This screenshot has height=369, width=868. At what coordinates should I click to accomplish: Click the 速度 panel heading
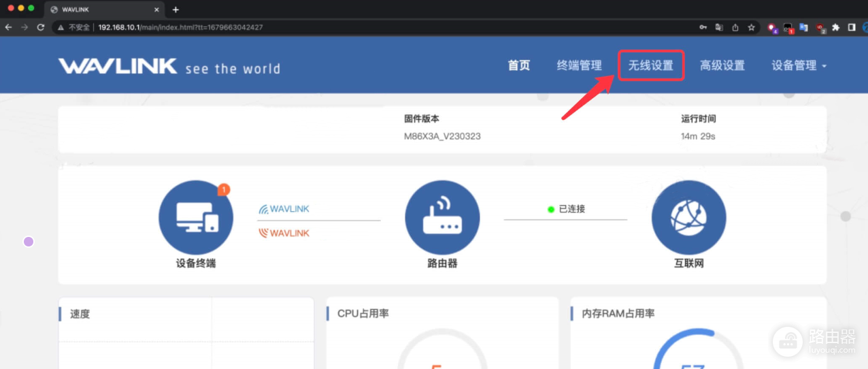pos(80,314)
